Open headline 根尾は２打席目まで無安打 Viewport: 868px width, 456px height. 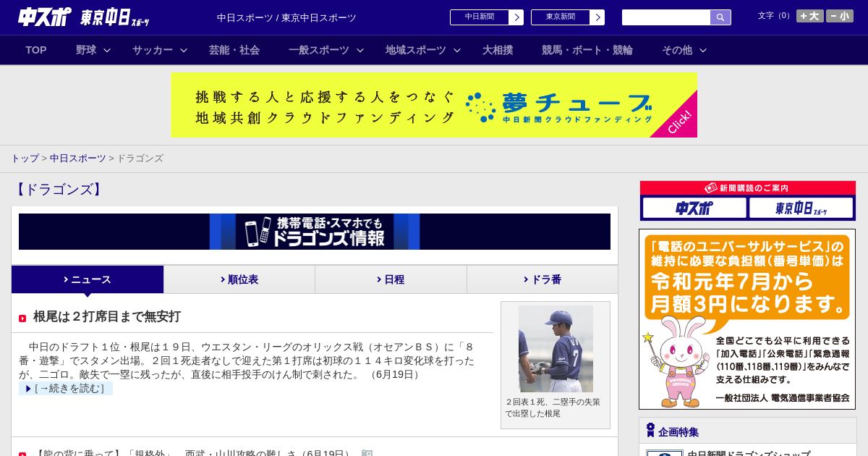[x=107, y=316]
